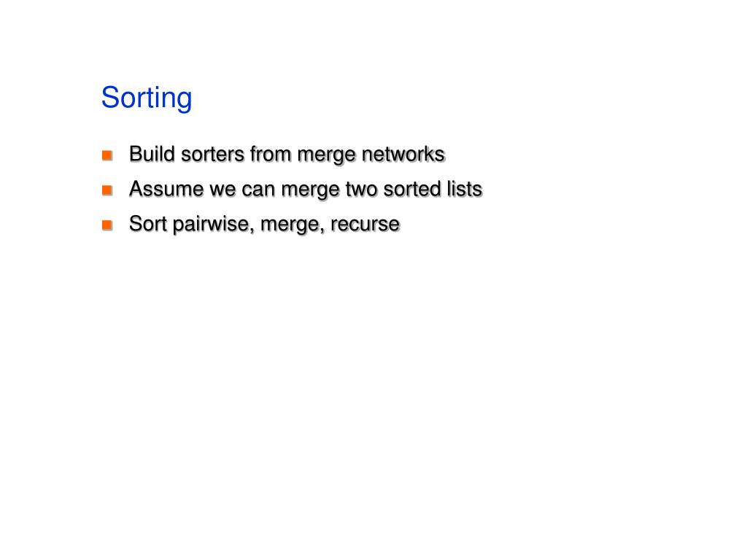The image size is (747, 560).
Task: Click the word "lists" ending second bullet
Action: 465,189
